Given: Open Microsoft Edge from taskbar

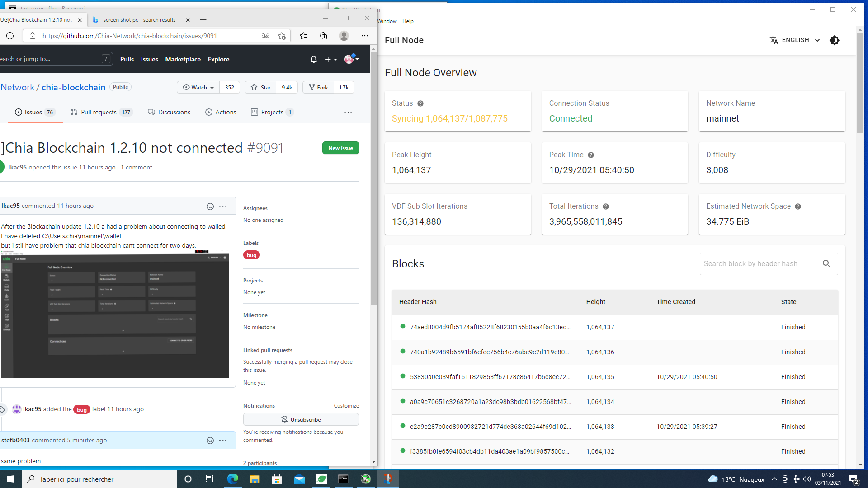Looking at the screenshot, I should [233, 479].
